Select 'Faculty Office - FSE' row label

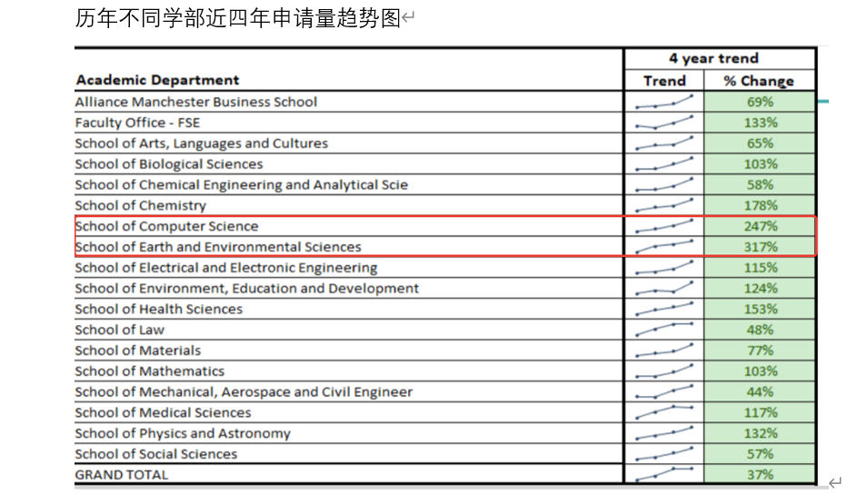[137, 123]
